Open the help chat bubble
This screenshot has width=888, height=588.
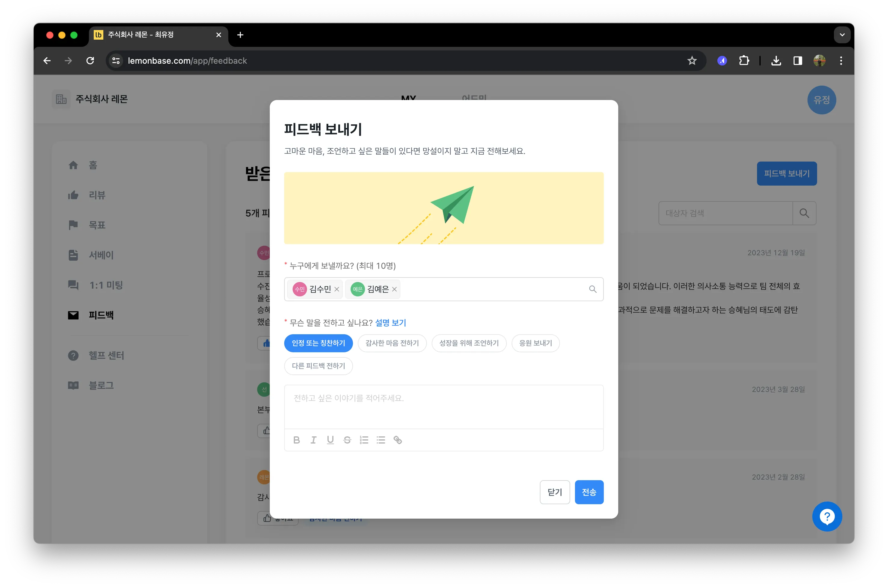[x=827, y=516]
